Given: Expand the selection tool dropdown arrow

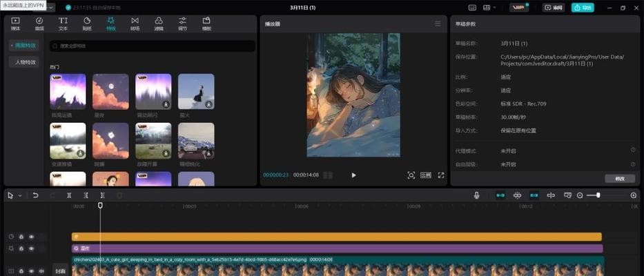Looking at the screenshot, I should (x=20, y=196).
